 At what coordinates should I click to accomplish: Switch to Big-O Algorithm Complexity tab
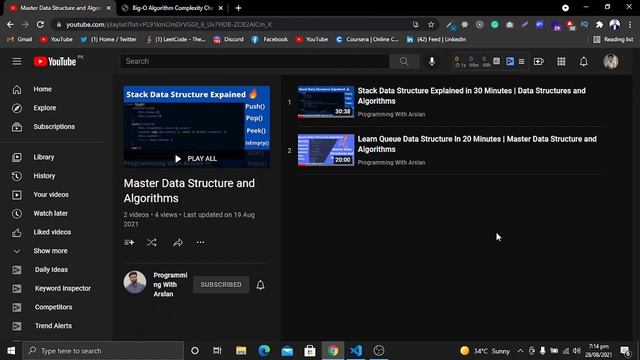tap(172, 8)
